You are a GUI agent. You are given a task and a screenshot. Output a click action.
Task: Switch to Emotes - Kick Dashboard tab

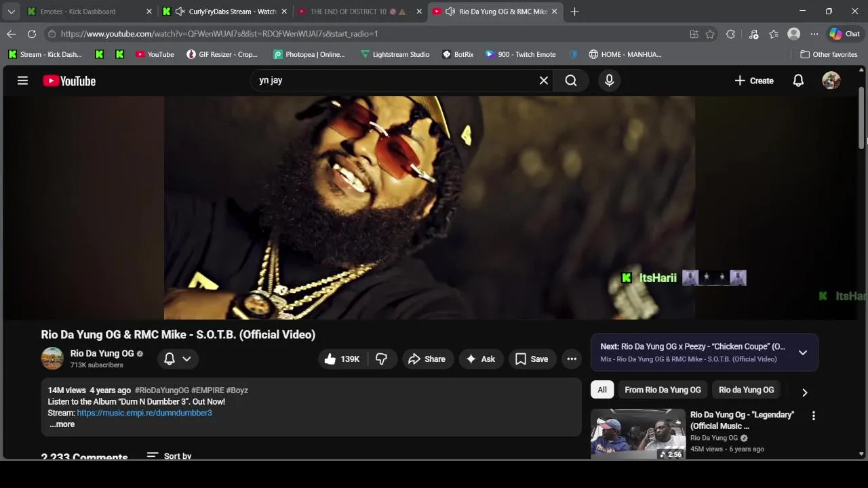[x=87, y=12]
